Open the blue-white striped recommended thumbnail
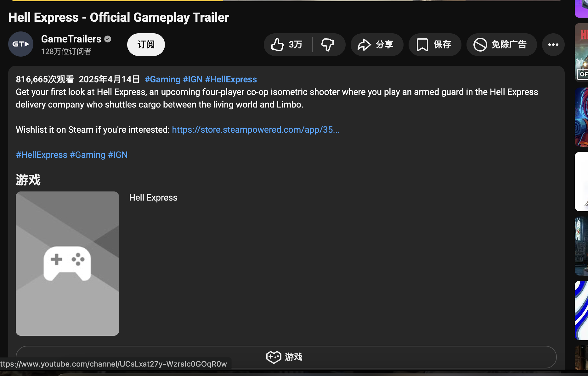 click(x=581, y=310)
